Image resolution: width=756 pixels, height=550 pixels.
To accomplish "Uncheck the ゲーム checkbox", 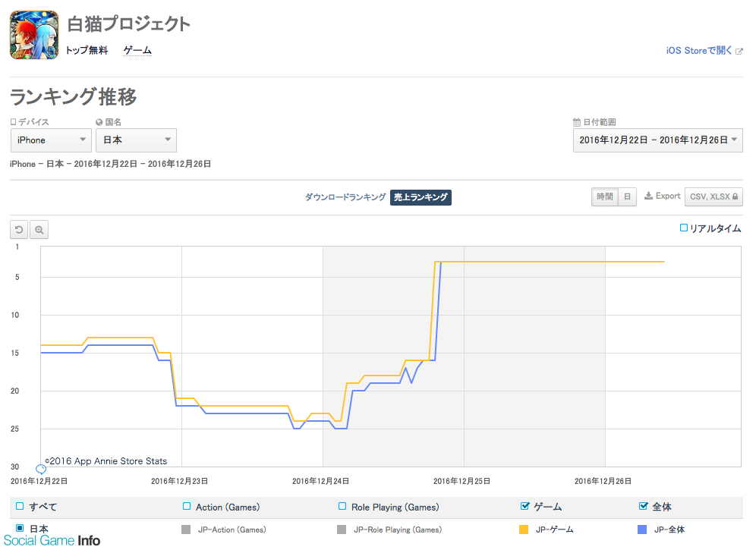I will (x=525, y=506).
